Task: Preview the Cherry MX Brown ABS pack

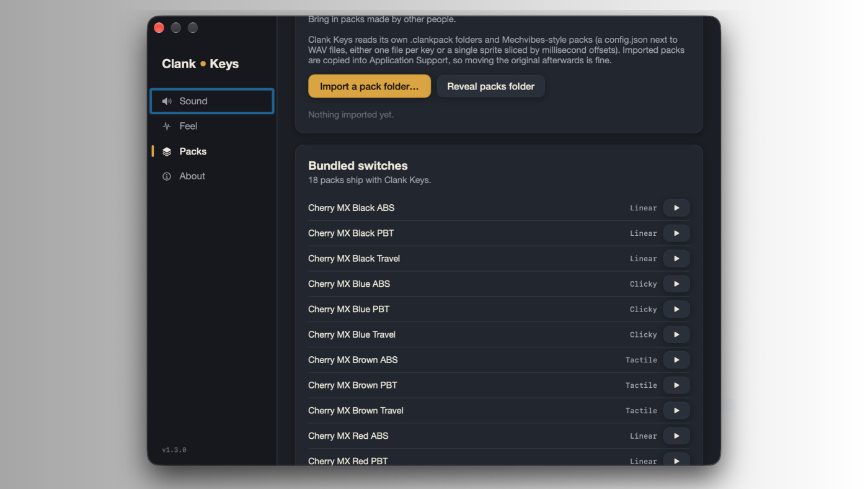Action: [x=676, y=360]
